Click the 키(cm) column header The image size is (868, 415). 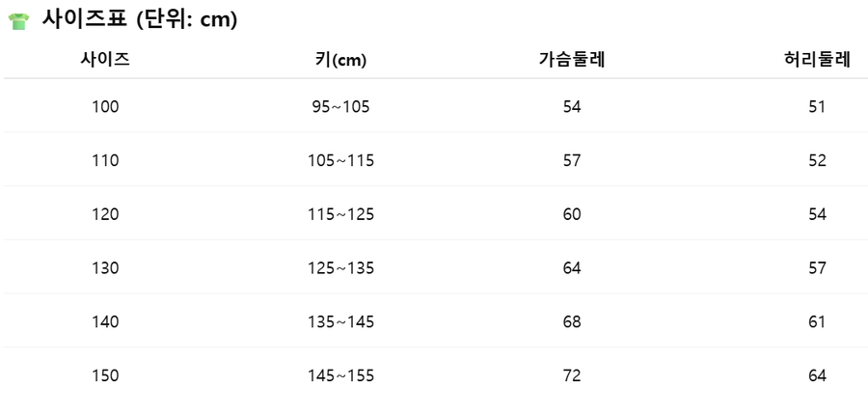click(340, 60)
